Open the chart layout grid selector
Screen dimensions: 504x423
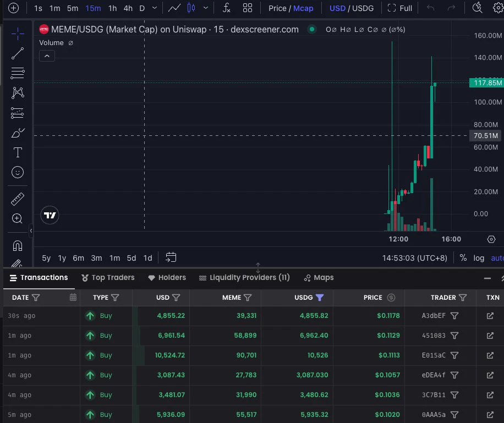(248, 8)
